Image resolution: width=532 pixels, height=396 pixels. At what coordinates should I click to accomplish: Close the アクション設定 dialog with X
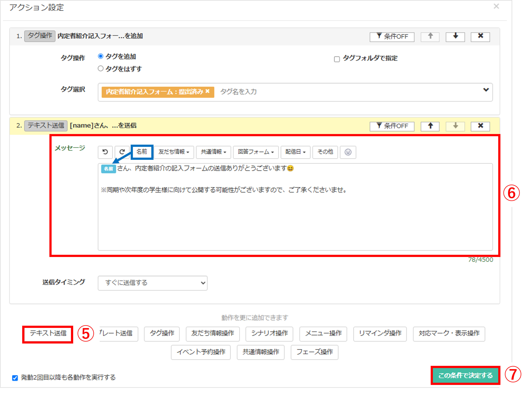[496, 6]
